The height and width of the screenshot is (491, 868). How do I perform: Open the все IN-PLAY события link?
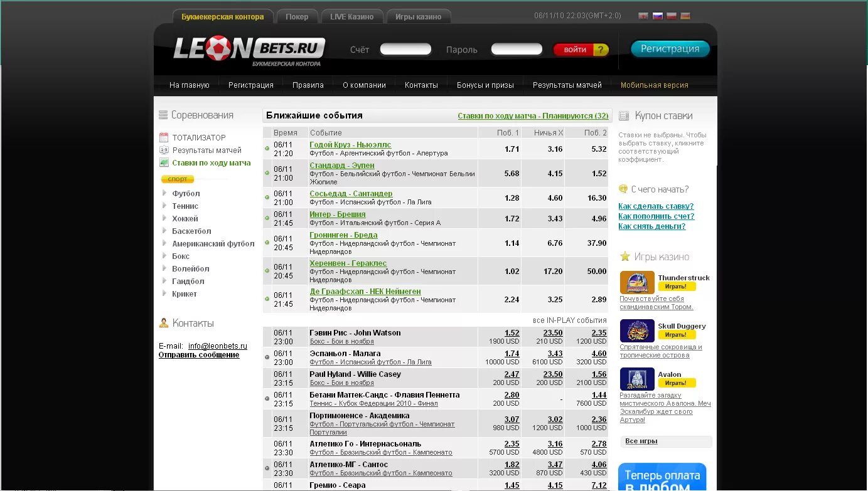[x=569, y=320]
